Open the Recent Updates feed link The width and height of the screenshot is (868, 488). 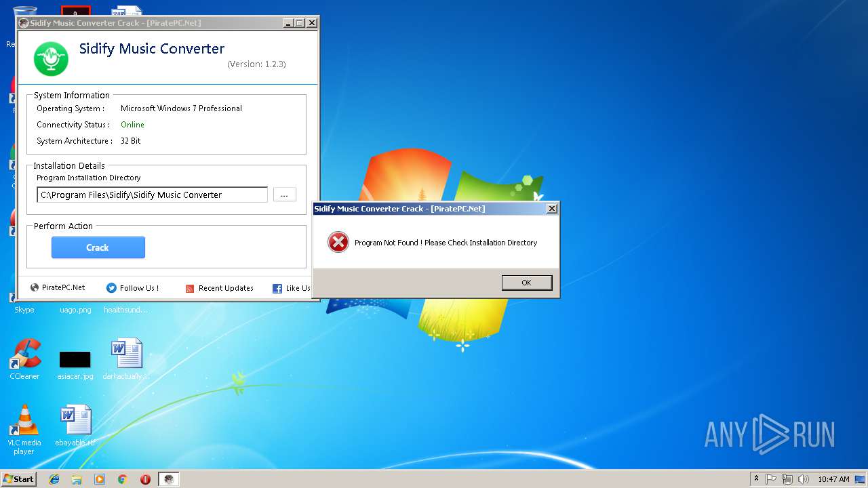219,288
